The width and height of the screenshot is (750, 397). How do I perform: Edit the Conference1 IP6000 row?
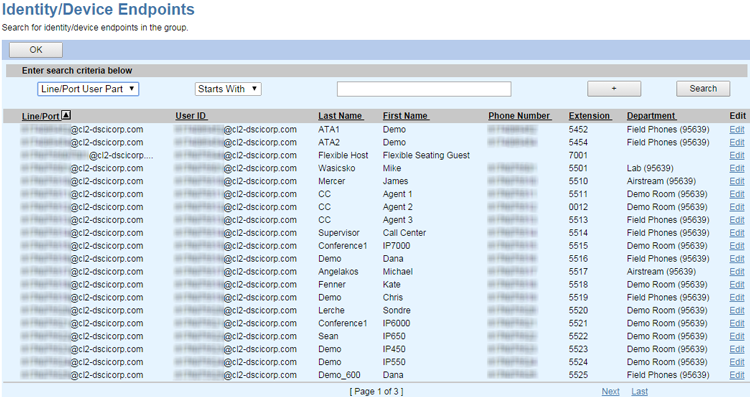(x=737, y=323)
